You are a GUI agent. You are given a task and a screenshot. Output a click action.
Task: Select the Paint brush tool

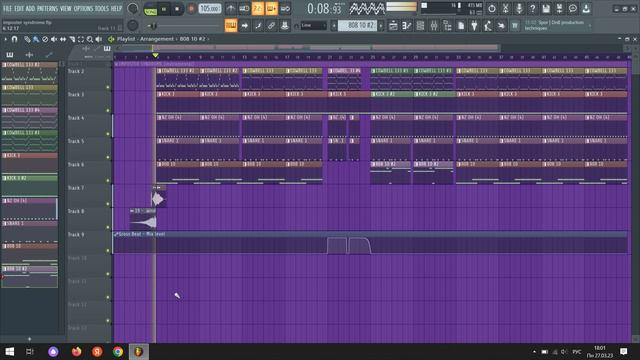click(36, 39)
